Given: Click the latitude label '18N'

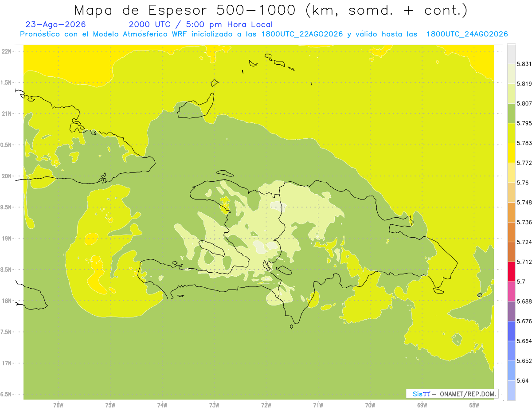Looking at the screenshot, I should (6, 301).
